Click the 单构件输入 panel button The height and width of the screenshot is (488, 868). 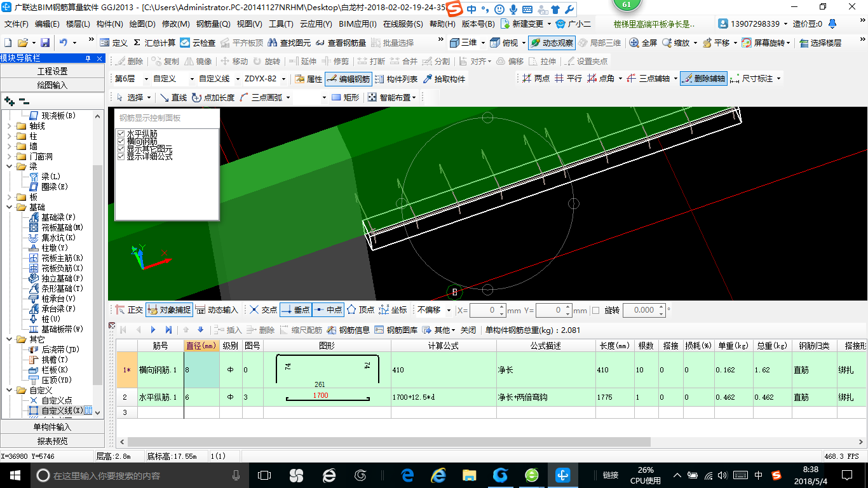(x=52, y=427)
